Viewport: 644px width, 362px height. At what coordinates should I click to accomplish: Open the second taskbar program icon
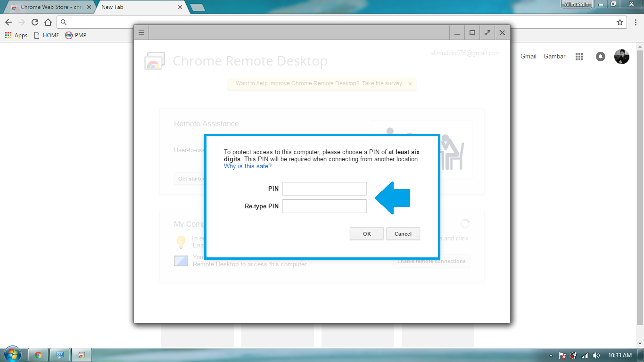(x=60, y=355)
